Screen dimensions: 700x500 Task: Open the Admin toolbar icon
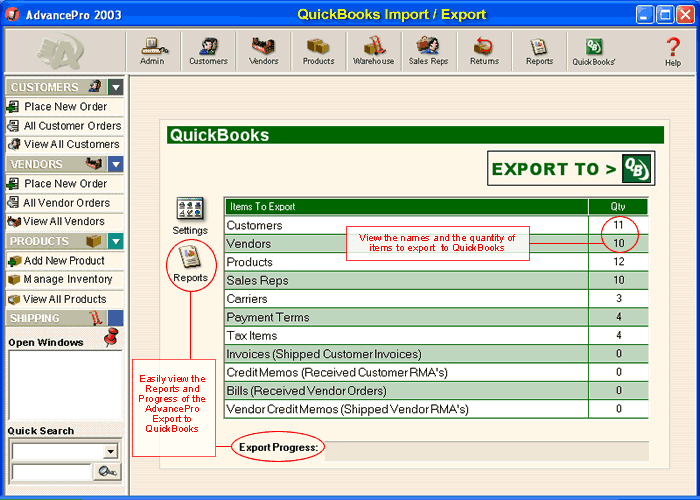(153, 51)
